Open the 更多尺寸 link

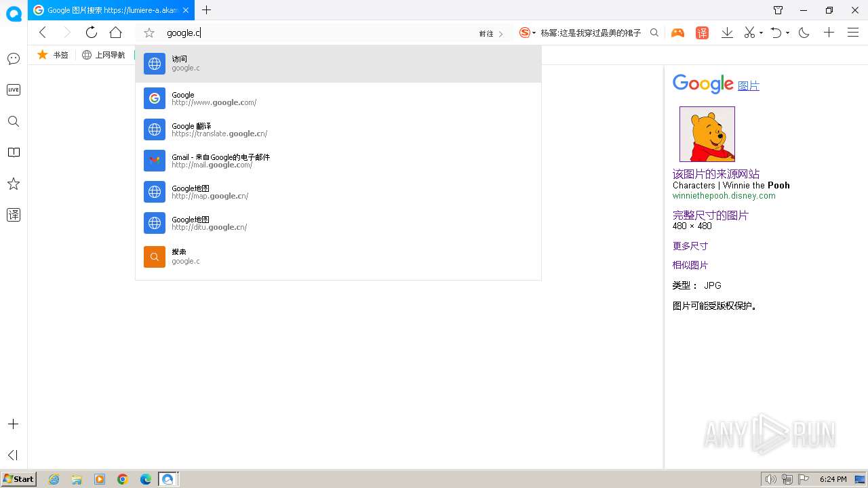point(690,246)
